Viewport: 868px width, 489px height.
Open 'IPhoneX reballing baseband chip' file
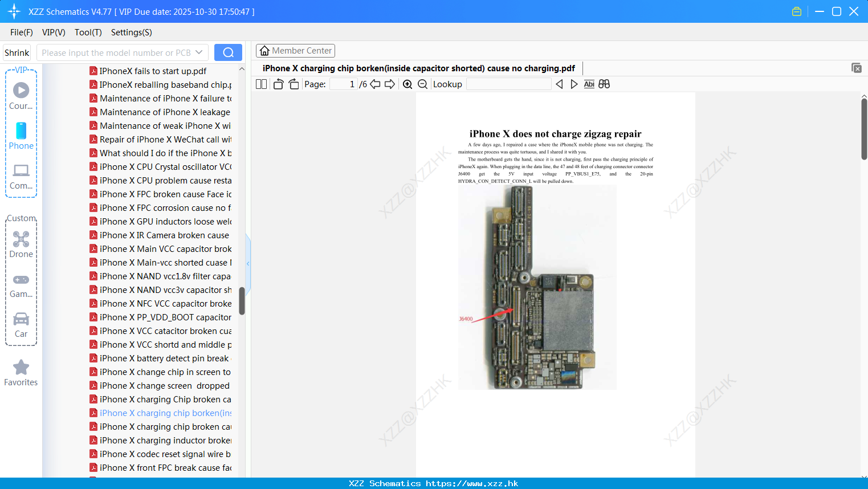click(161, 84)
